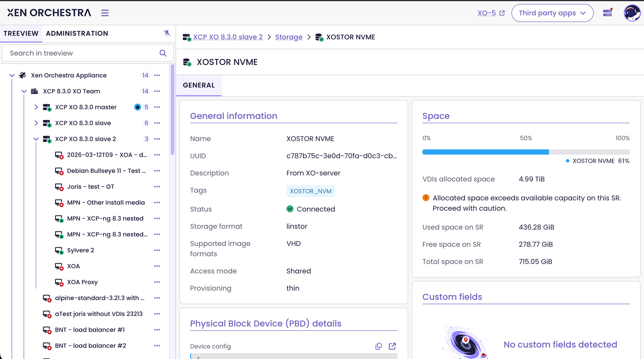Open the Third party apps dropdown
The height and width of the screenshot is (359, 644).
pyautogui.click(x=552, y=13)
